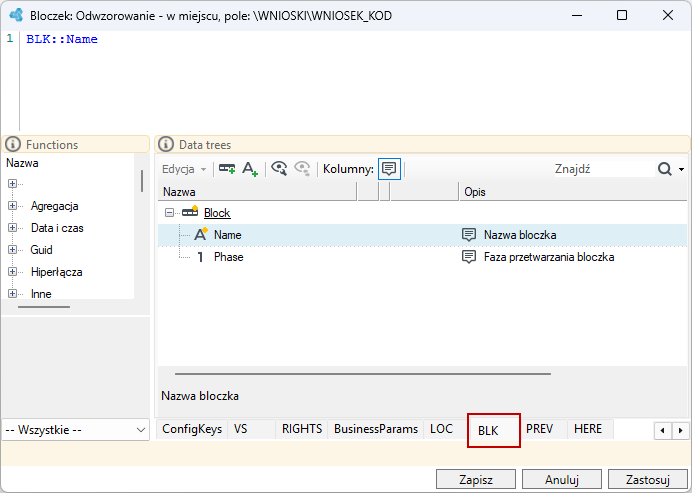Switch to the VS tab
692x493 pixels.
pyautogui.click(x=252, y=429)
